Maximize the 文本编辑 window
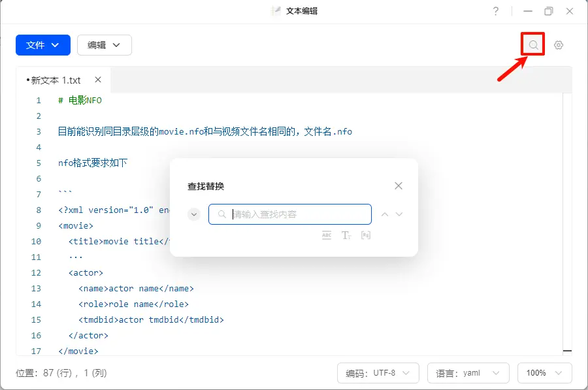 coord(549,11)
